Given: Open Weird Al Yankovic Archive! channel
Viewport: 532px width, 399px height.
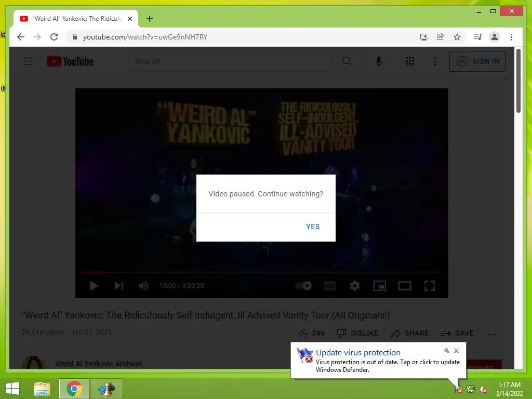Looking at the screenshot, I should (98, 363).
